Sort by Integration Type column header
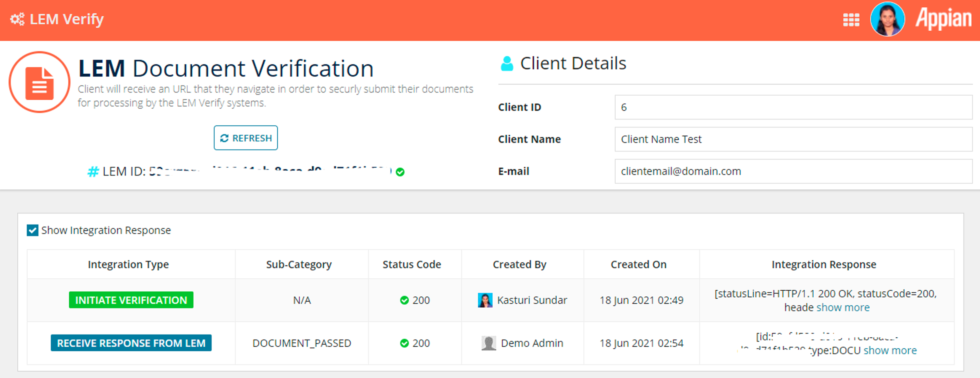Image resolution: width=980 pixels, height=378 pixels. (x=128, y=264)
